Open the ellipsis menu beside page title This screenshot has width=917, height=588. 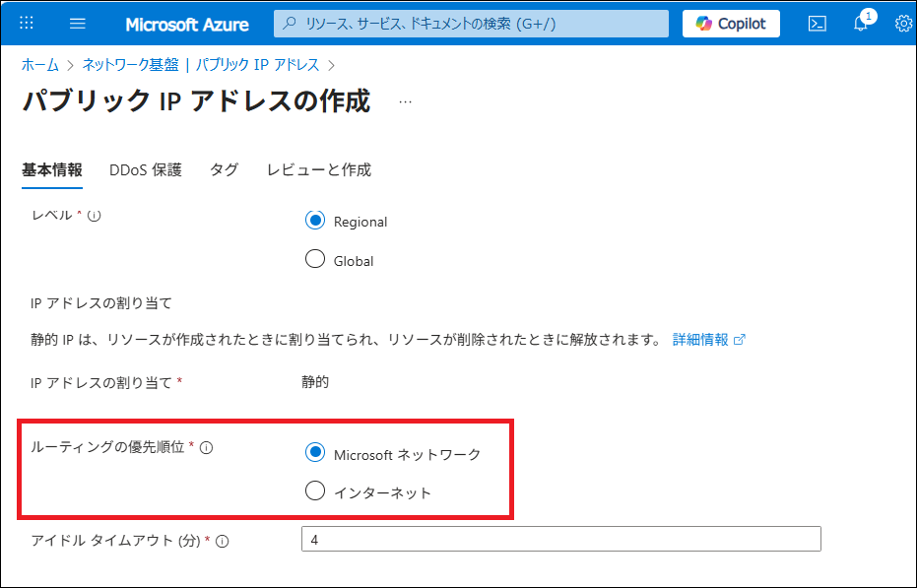point(405,101)
